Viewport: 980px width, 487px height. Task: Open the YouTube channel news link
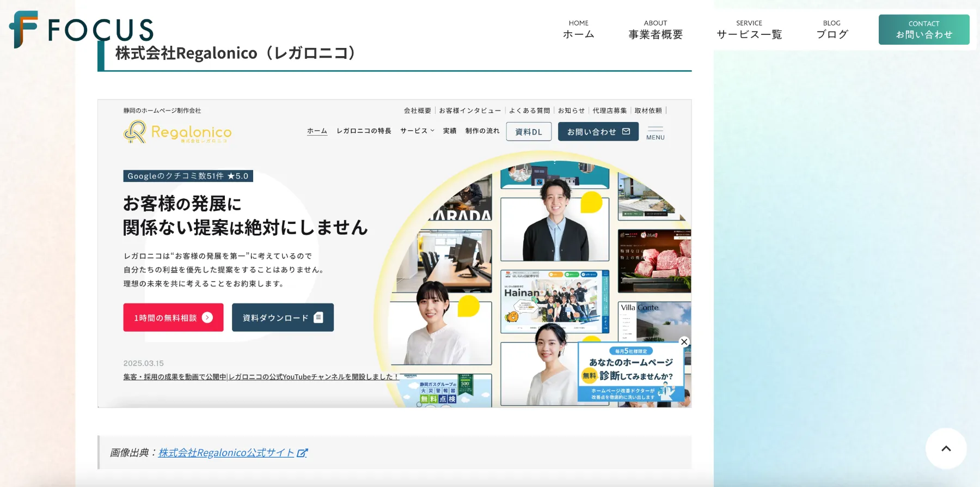pyautogui.click(x=261, y=376)
